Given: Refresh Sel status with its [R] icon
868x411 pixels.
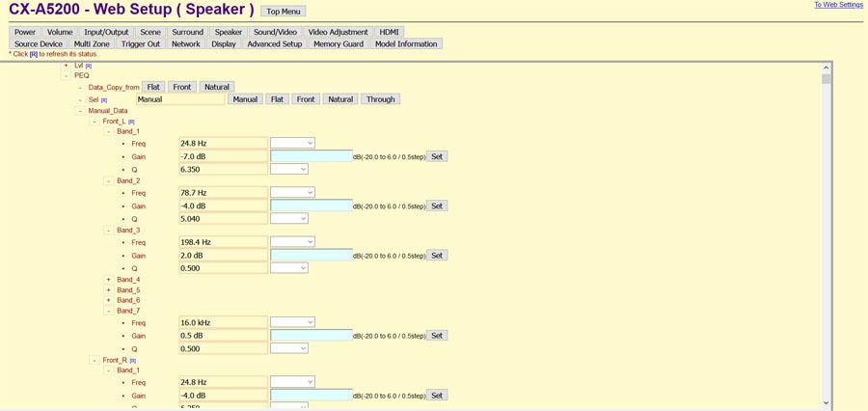Looking at the screenshot, I should click(104, 99).
